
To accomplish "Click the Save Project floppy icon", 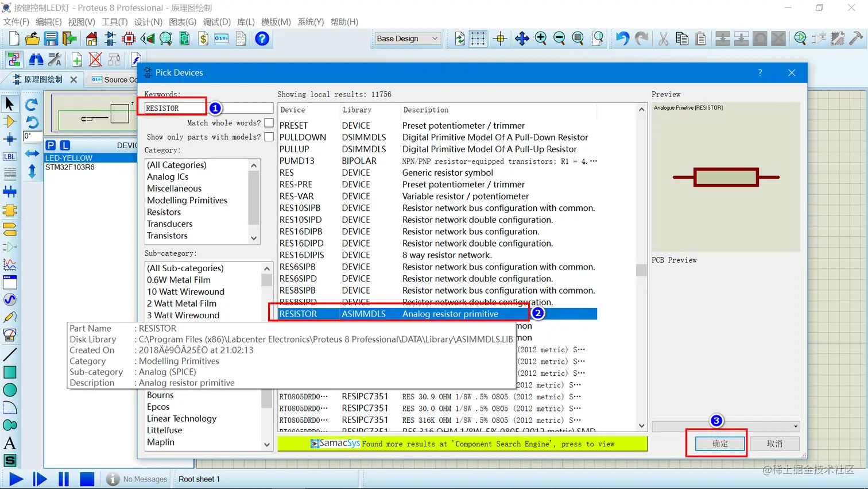I will pyautogui.click(x=51, y=38).
